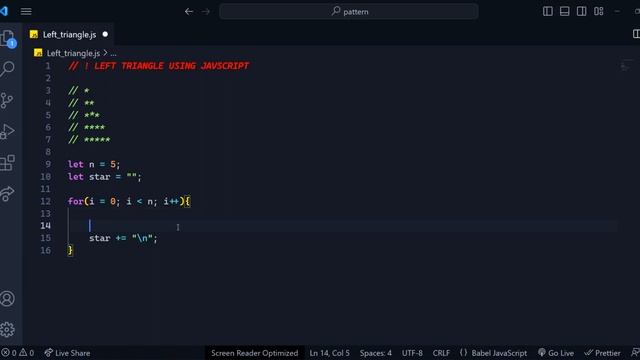
Task: Click the pattern command center search box
Action: point(349,11)
